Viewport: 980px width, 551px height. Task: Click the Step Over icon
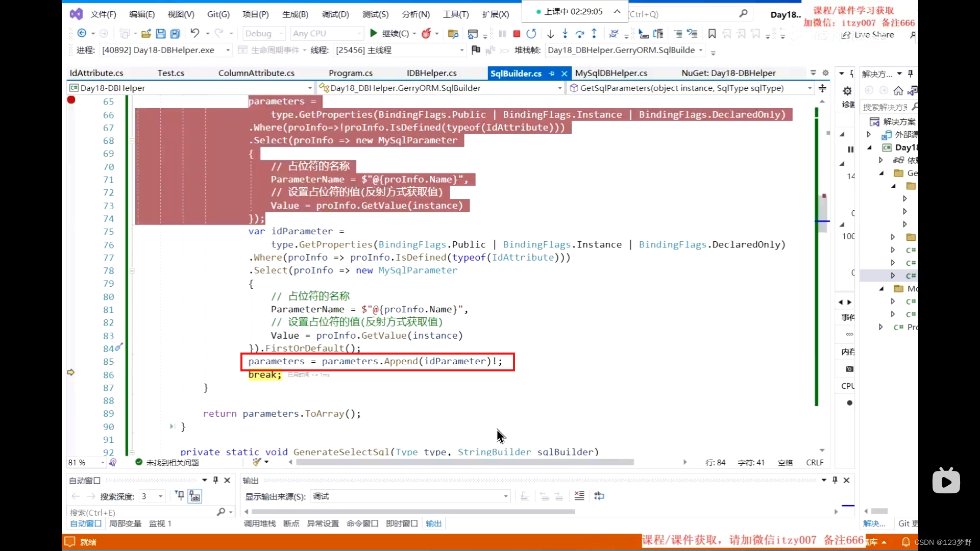click(580, 34)
